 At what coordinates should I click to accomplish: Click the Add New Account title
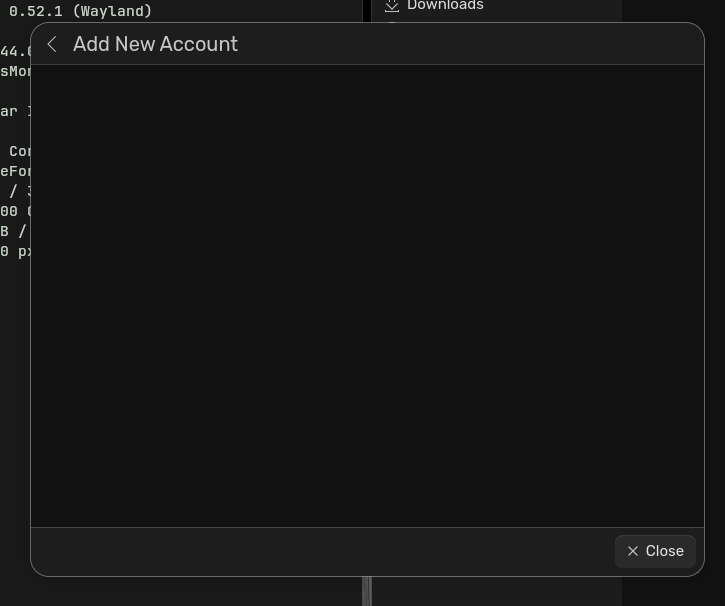tap(155, 44)
